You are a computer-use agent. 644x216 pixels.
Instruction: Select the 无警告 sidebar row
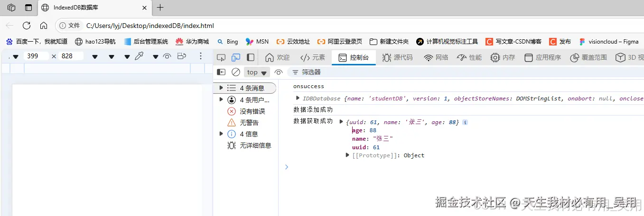tap(245, 123)
